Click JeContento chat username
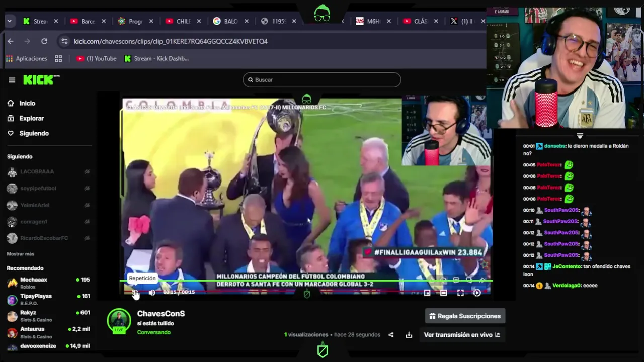644x362 pixels. point(567,267)
